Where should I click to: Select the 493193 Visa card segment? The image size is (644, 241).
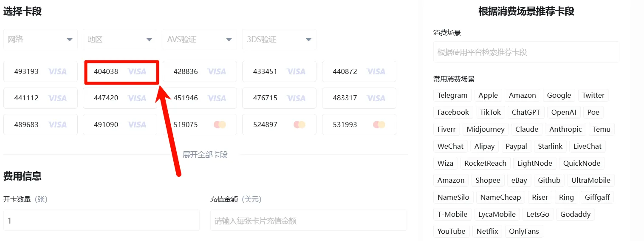(40, 71)
